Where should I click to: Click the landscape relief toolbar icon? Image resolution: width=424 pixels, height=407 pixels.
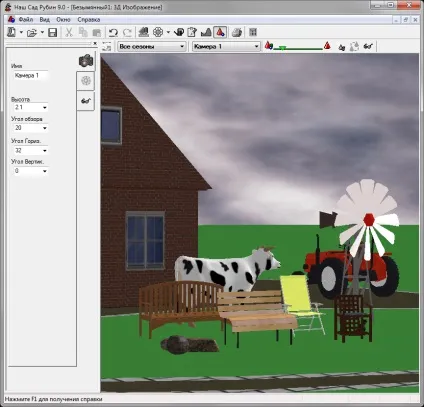point(206,32)
